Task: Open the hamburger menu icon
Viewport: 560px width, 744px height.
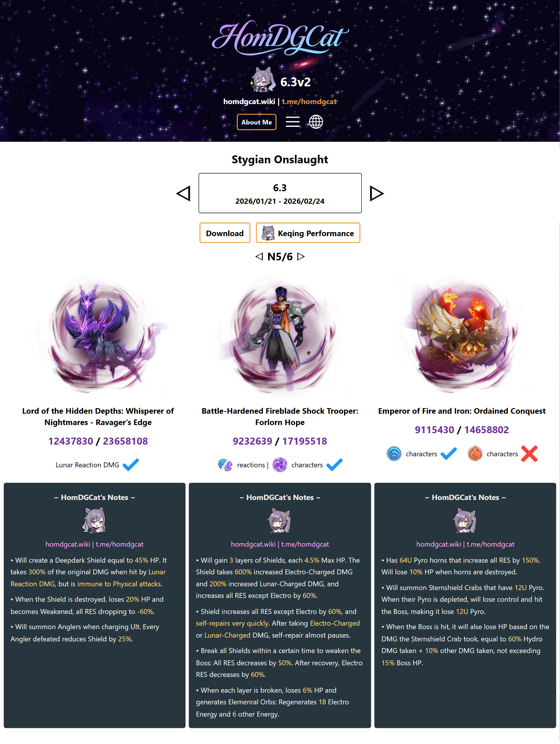Action: (x=293, y=122)
